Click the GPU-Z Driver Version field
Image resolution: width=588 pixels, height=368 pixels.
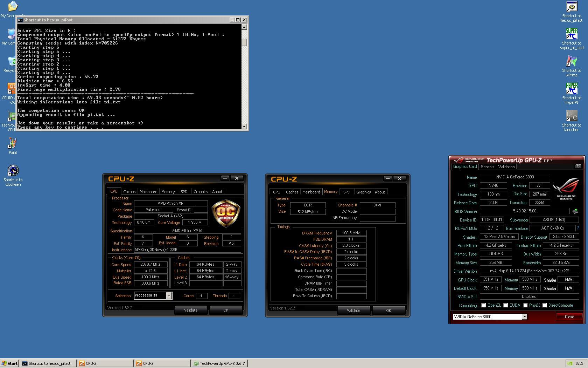click(x=529, y=271)
